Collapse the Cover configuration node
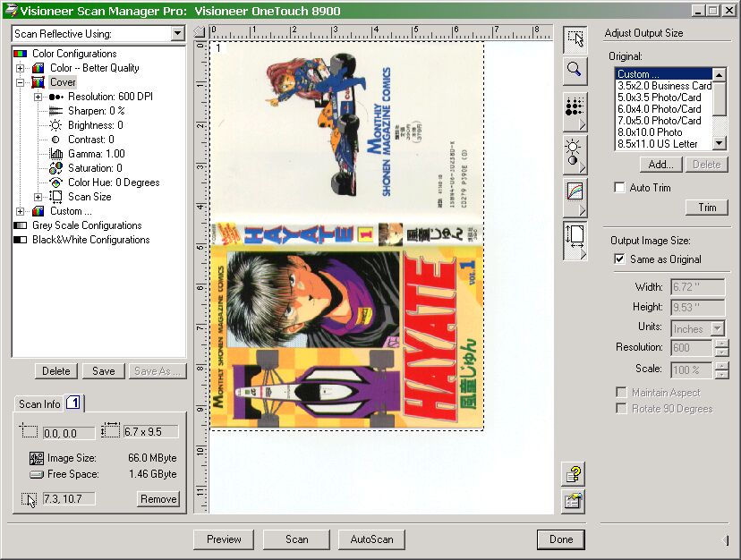This screenshot has height=560, width=741. [x=21, y=82]
